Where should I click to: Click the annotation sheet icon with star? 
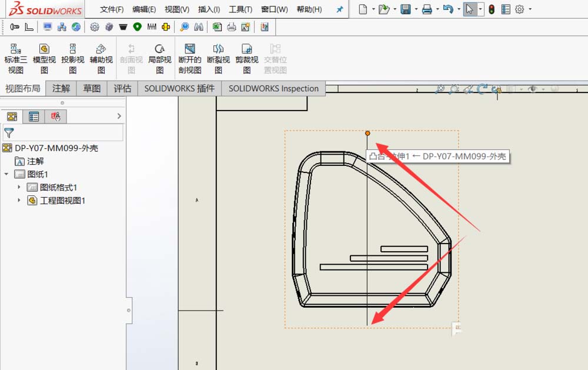point(246,26)
